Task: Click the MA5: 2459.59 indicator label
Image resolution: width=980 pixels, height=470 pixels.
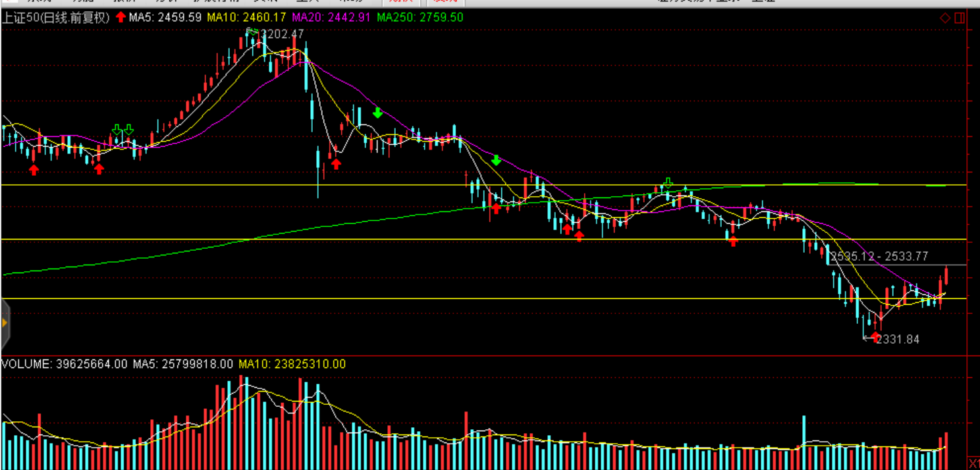Action: [165, 18]
